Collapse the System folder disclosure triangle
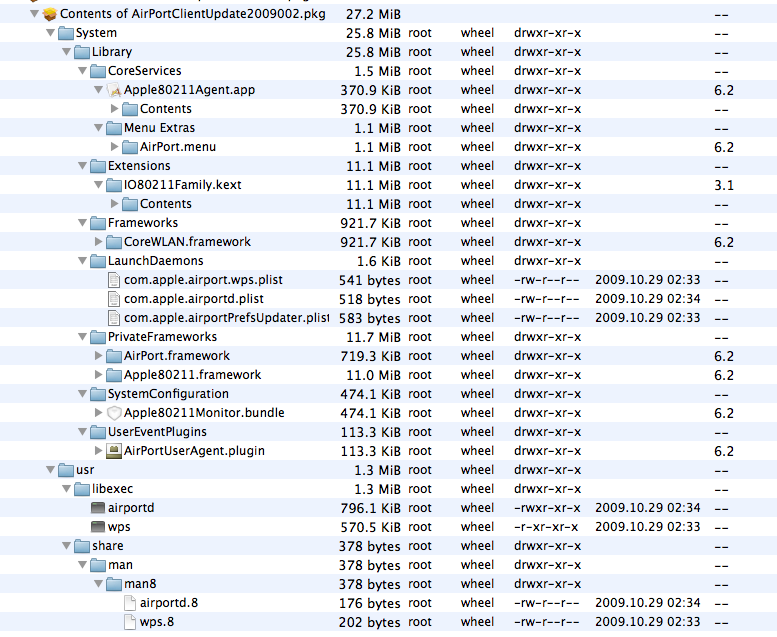 pyautogui.click(x=50, y=33)
